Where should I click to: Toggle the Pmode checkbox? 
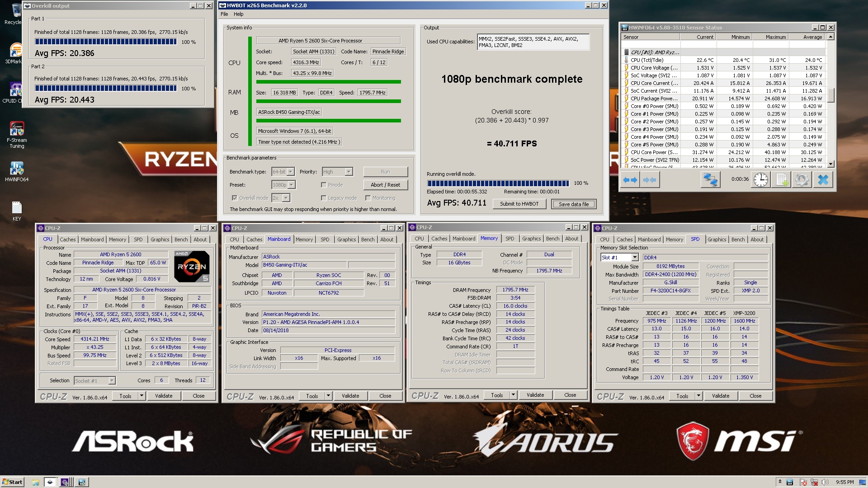[324, 185]
